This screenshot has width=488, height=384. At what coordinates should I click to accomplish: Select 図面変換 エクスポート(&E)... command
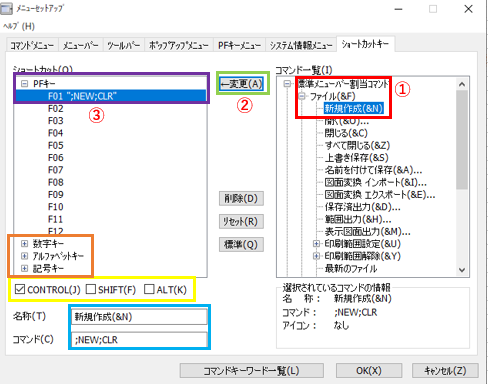(x=380, y=195)
